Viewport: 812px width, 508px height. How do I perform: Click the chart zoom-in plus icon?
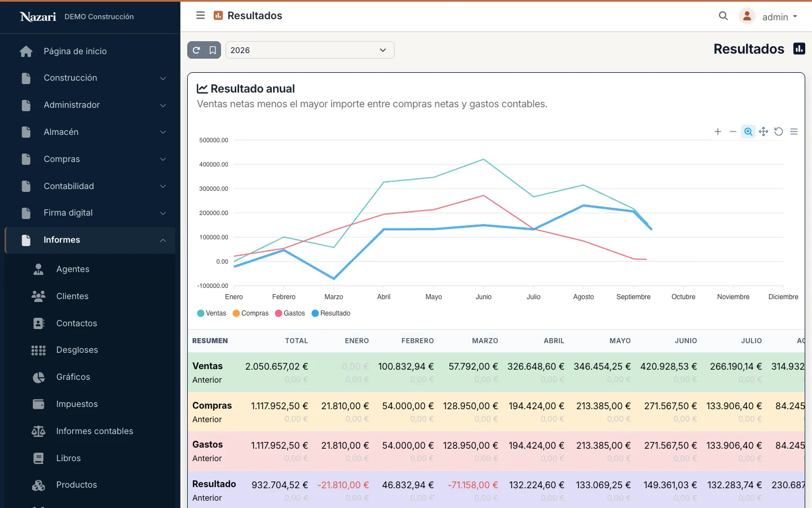click(x=718, y=132)
